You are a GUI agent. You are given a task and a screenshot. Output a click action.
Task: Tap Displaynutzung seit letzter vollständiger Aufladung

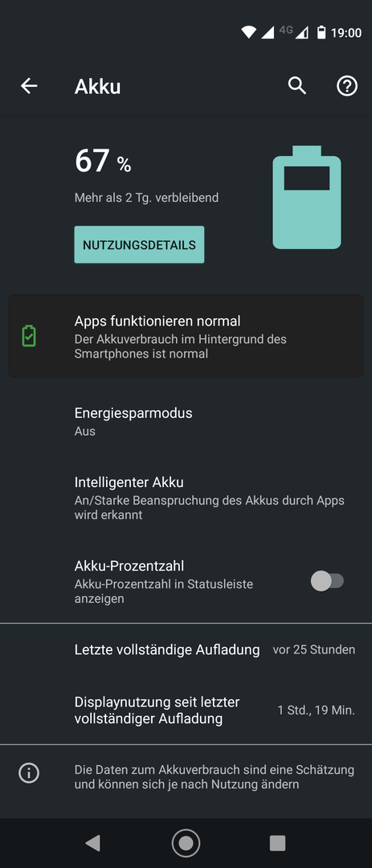tap(186, 710)
